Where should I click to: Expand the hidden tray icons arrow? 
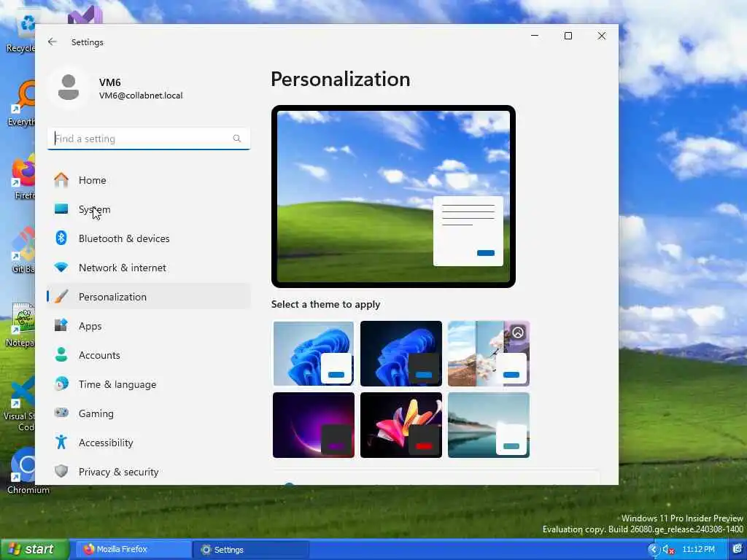click(x=653, y=550)
